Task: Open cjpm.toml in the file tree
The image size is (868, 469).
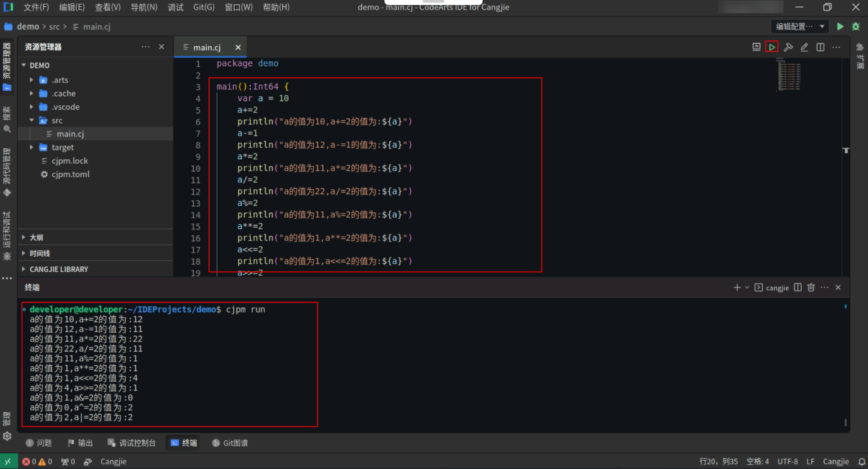Action: click(70, 174)
